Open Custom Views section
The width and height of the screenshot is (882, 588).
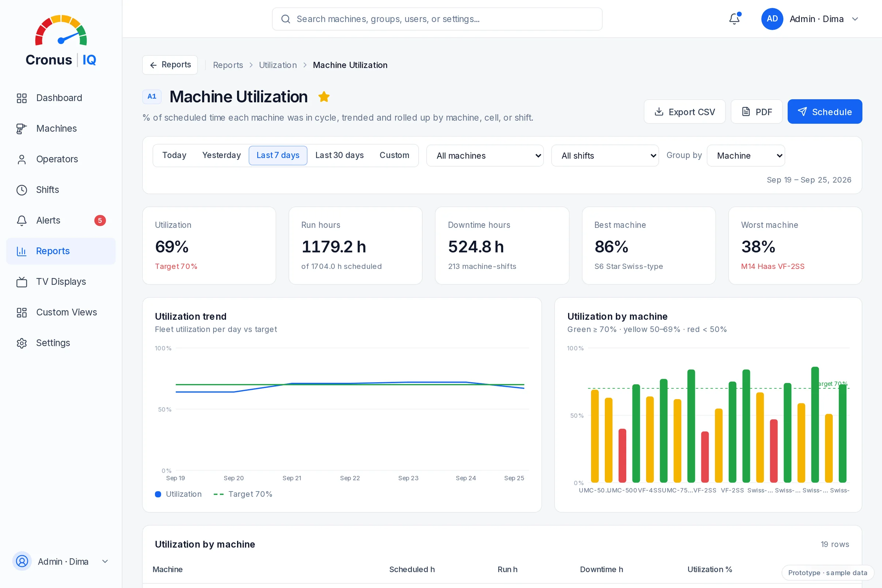click(61, 312)
